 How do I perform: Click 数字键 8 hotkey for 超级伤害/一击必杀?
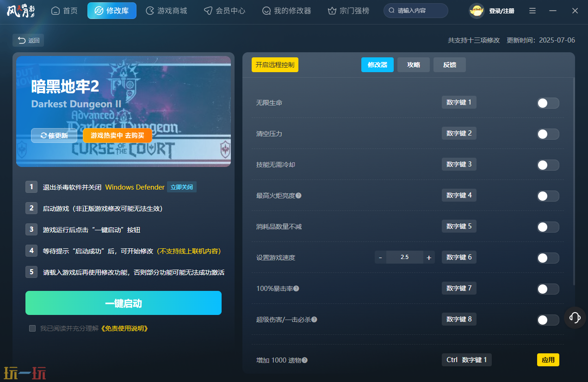[x=459, y=319]
